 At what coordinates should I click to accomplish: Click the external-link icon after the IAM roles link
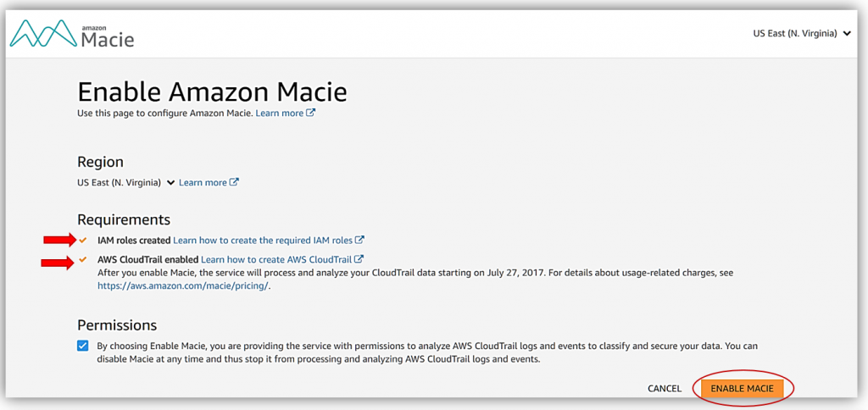[x=359, y=240]
